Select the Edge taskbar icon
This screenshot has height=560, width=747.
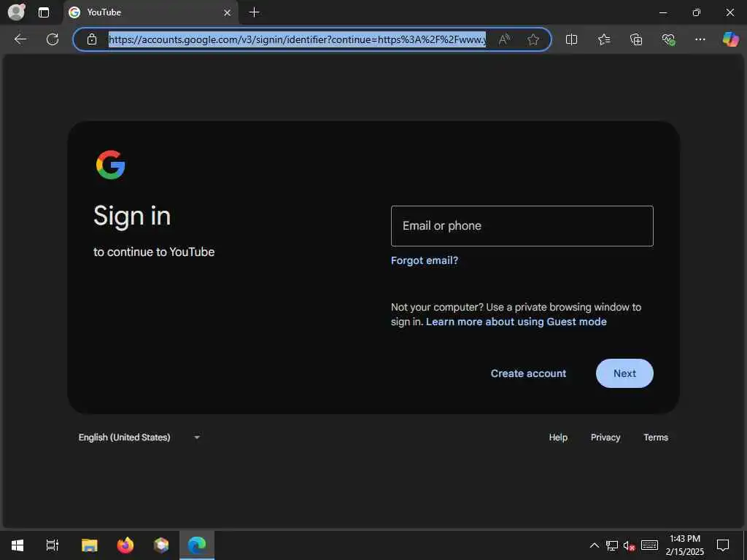(x=197, y=545)
